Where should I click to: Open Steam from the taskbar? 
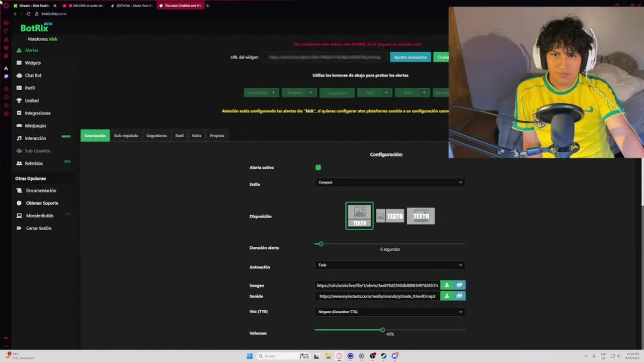pyautogui.click(x=383, y=356)
